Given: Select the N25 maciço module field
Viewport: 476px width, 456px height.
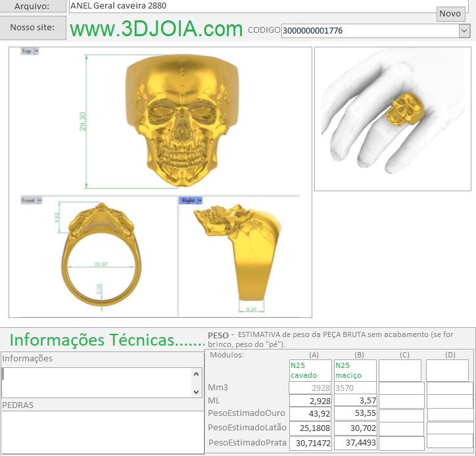Looking at the screenshot, I should (355, 371).
